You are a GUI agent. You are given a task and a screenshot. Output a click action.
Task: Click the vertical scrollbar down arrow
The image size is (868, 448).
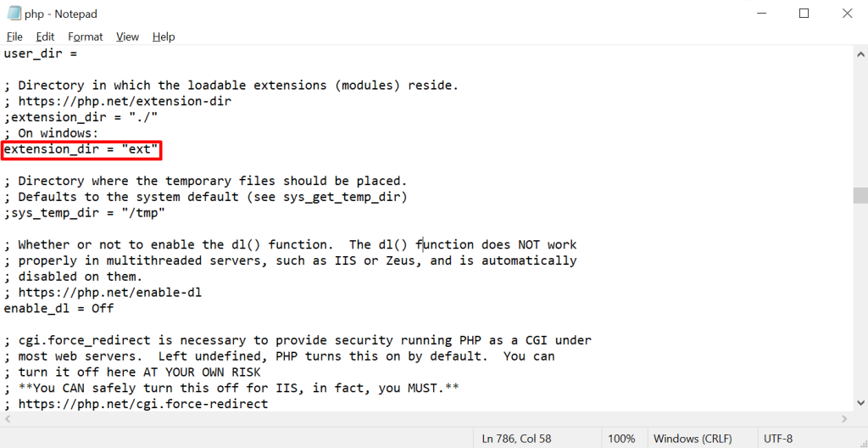click(860, 404)
